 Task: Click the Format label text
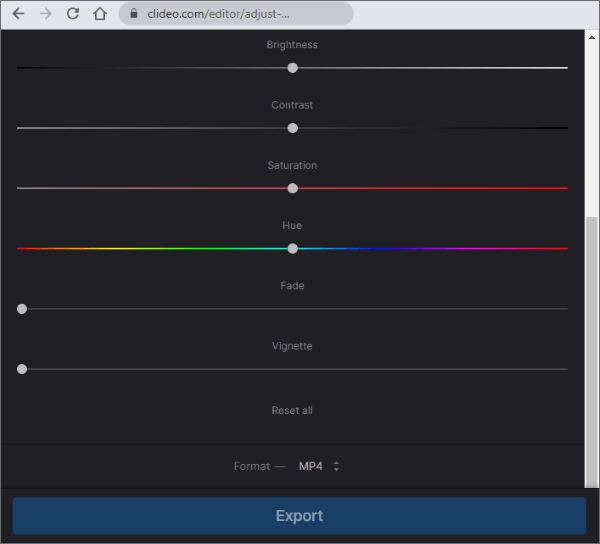click(x=252, y=466)
